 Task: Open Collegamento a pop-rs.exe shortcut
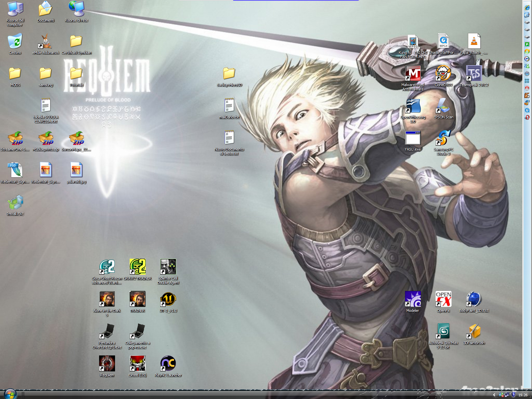click(x=137, y=336)
